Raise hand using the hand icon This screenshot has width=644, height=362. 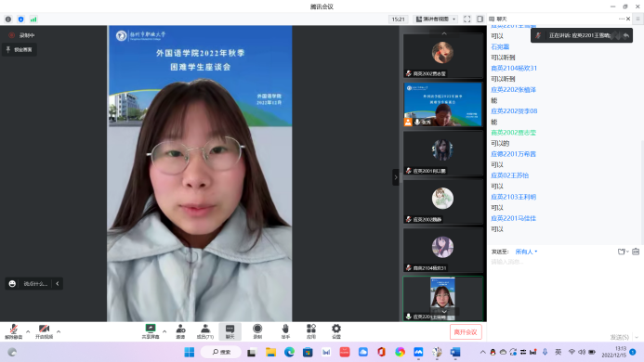285,331
